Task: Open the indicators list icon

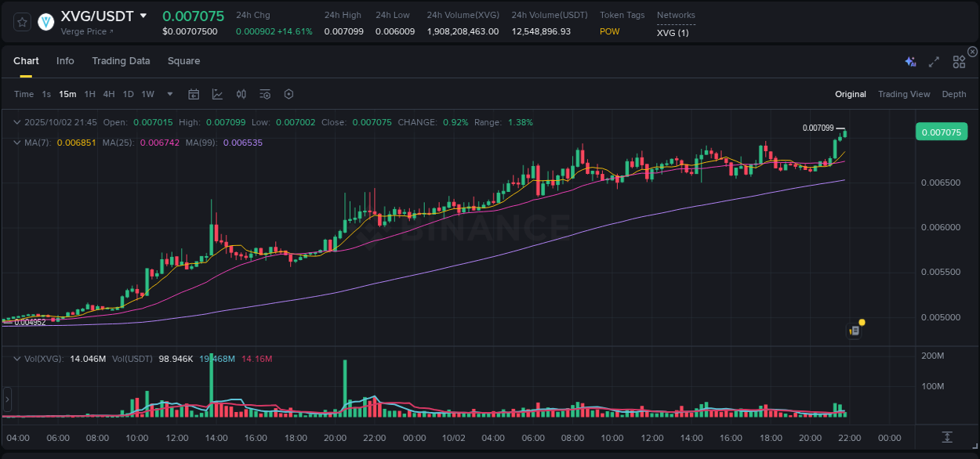Action: tap(265, 94)
